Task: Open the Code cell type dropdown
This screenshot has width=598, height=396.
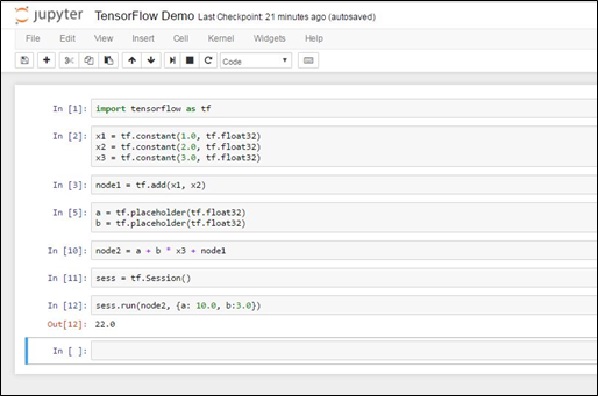Action: pos(256,61)
